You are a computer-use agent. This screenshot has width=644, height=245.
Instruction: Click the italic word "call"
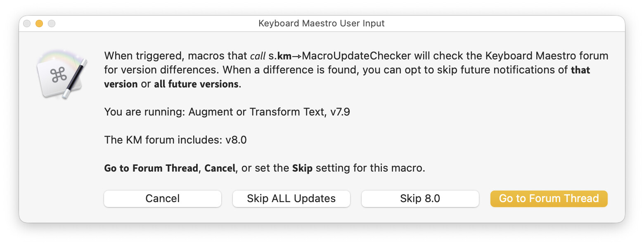[x=258, y=56]
